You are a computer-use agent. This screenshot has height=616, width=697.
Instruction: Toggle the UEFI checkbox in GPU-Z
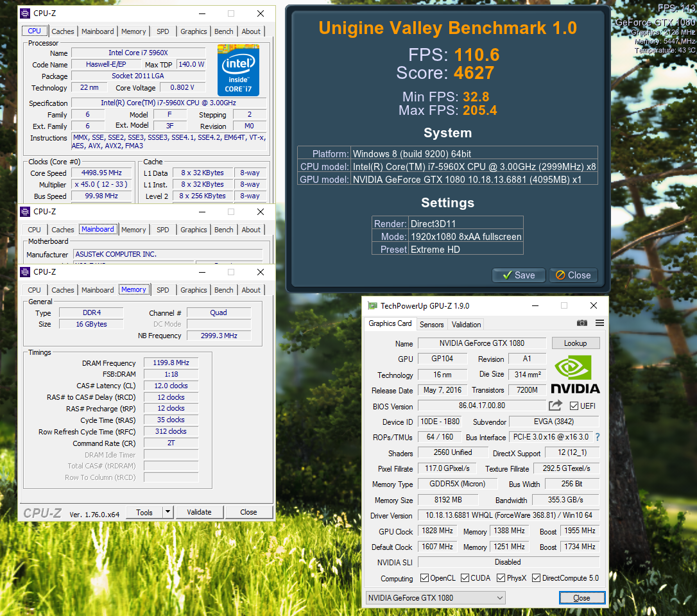[574, 406]
